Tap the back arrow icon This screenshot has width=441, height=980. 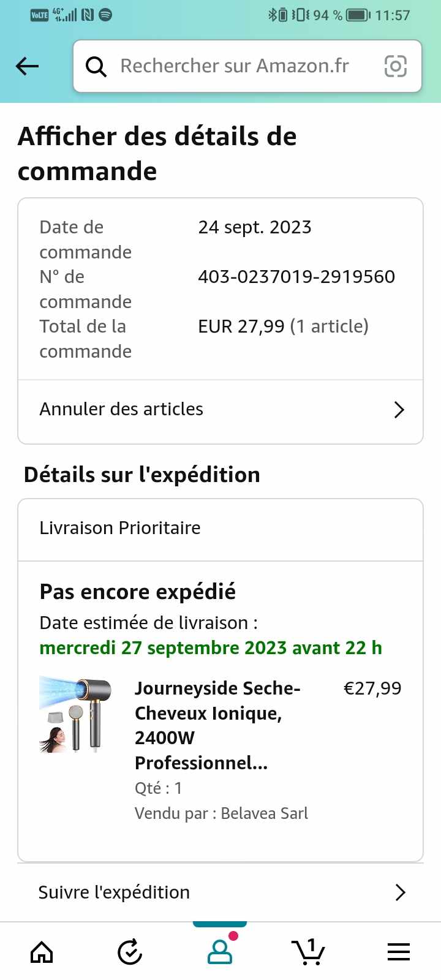[28, 66]
